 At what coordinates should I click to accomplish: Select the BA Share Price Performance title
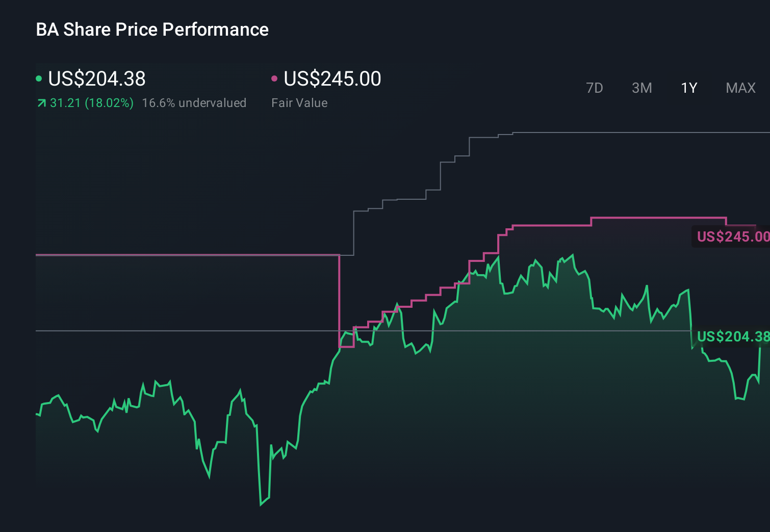[x=152, y=30]
